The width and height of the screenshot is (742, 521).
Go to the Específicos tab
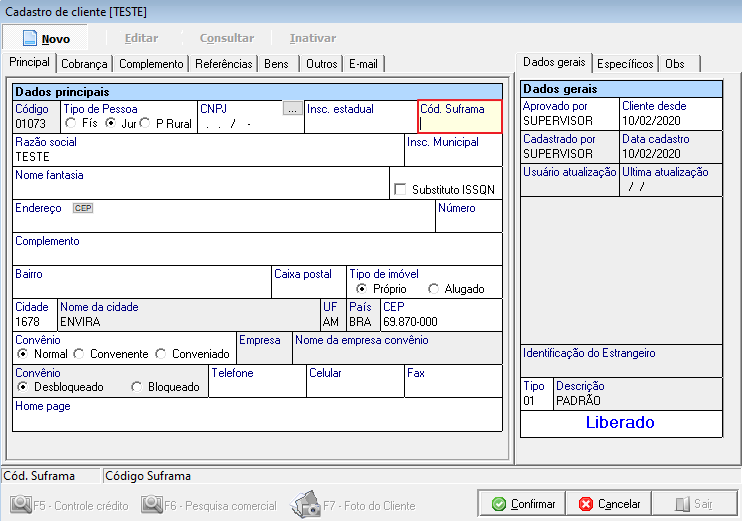(625, 63)
